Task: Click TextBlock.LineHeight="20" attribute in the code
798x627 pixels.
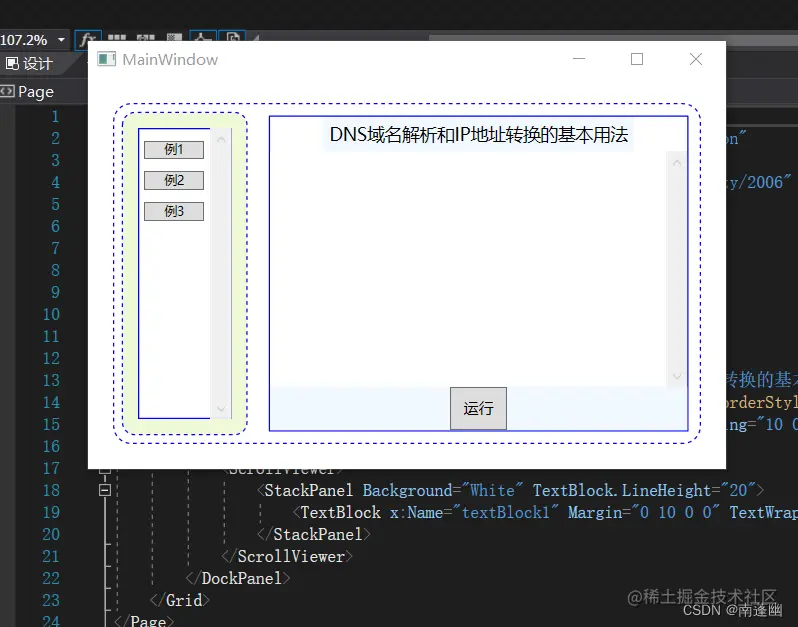Action: pos(644,490)
